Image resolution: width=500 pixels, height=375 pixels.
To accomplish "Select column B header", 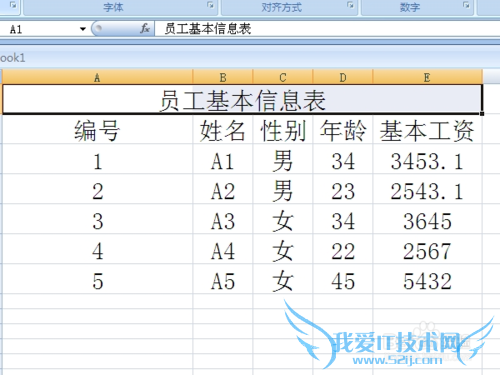I will click(x=223, y=78).
